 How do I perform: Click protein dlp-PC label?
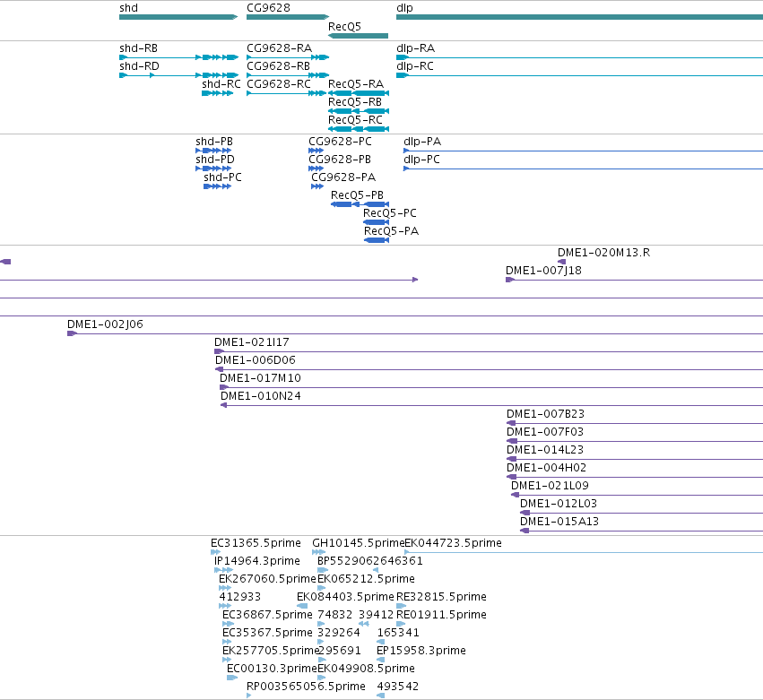point(422,160)
